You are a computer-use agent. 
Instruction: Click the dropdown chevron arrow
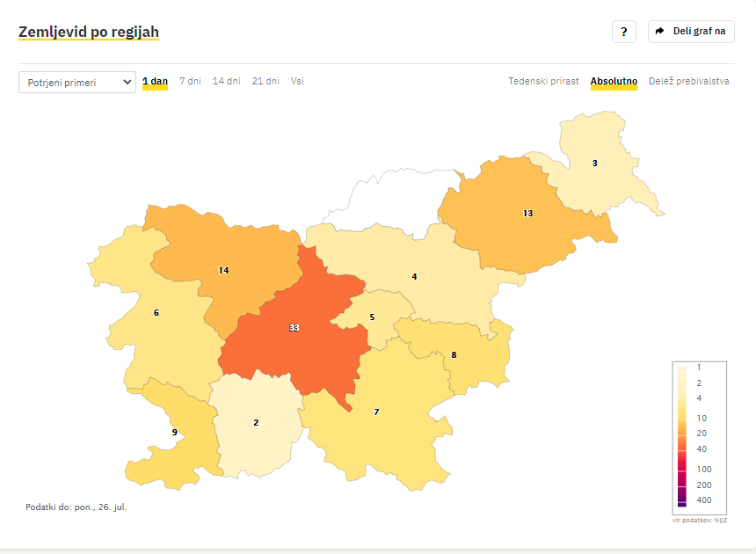(x=127, y=82)
